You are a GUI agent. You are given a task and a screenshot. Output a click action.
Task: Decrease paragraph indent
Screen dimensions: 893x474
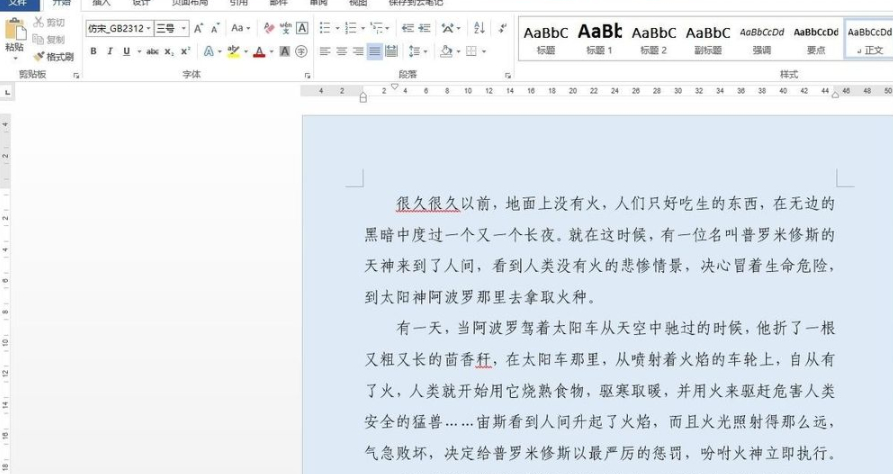pos(407,28)
